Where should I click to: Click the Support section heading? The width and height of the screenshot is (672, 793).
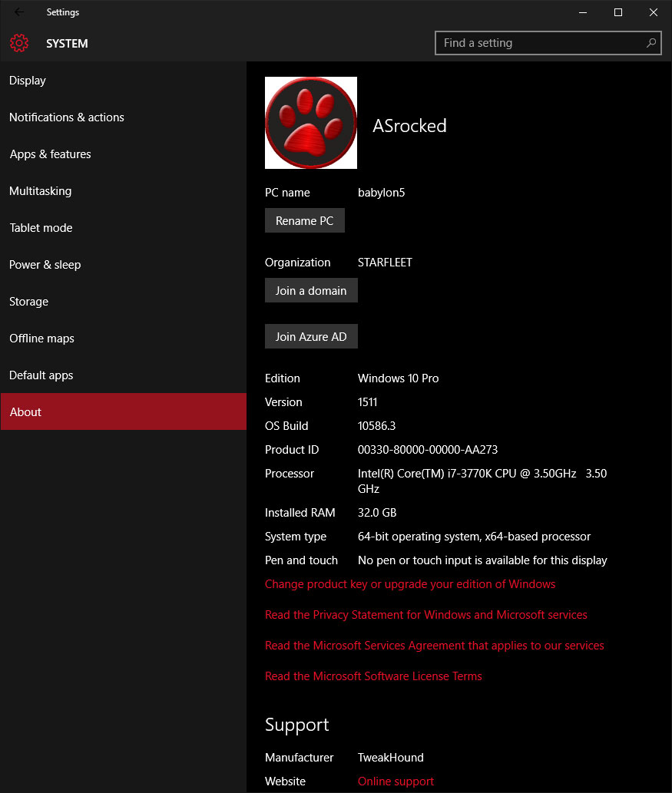point(296,725)
